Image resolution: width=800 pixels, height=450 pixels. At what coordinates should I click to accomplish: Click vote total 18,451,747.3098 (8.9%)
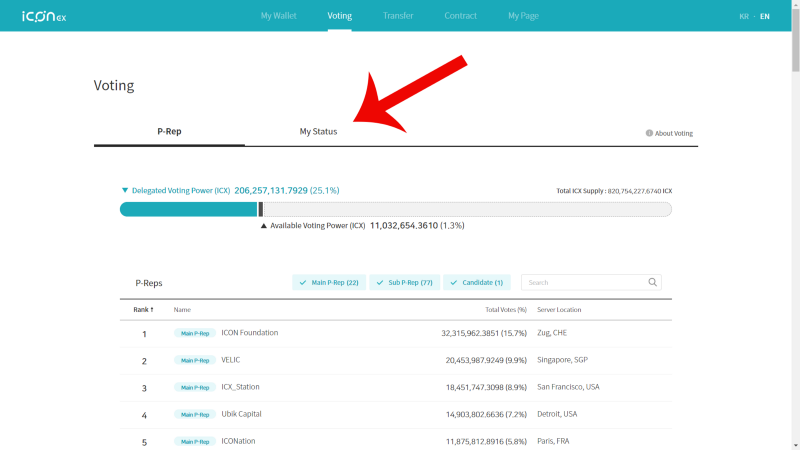point(486,387)
